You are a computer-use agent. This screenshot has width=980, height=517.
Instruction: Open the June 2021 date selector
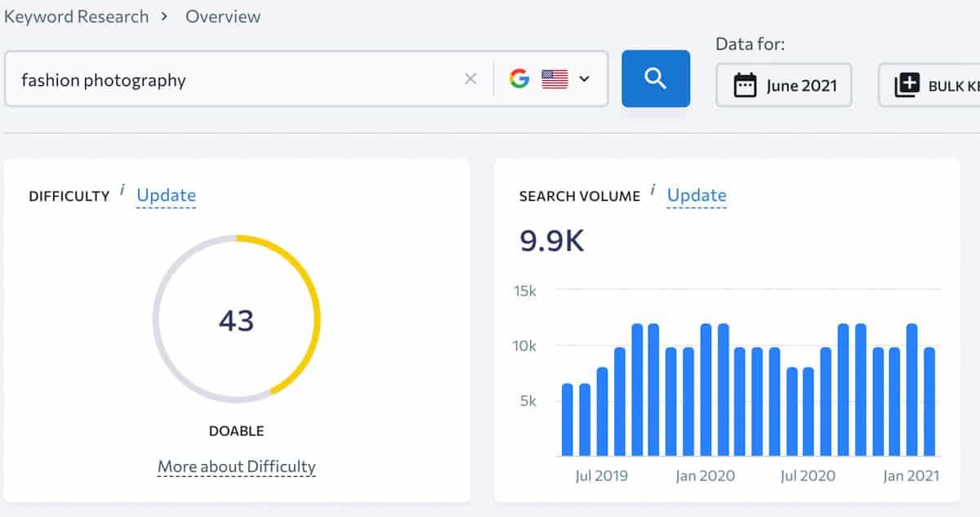[x=784, y=85]
